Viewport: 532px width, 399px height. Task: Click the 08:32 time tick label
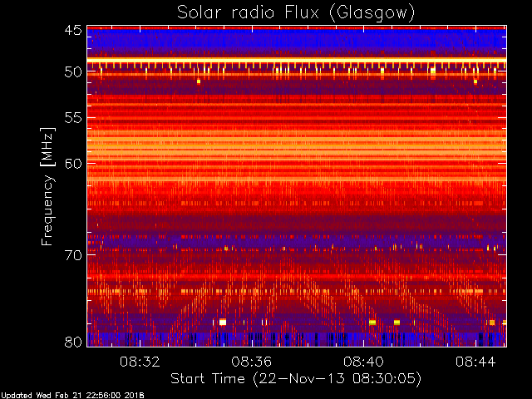pos(140,362)
